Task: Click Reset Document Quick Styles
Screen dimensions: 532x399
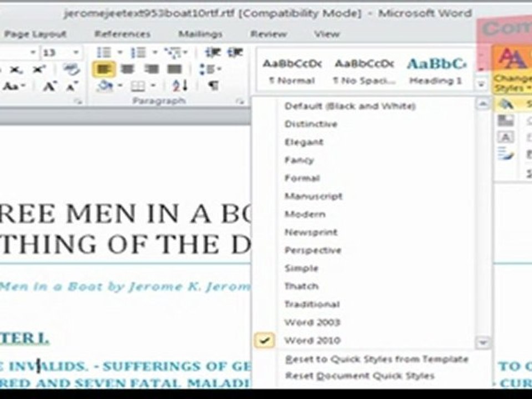Action: tap(360, 376)
